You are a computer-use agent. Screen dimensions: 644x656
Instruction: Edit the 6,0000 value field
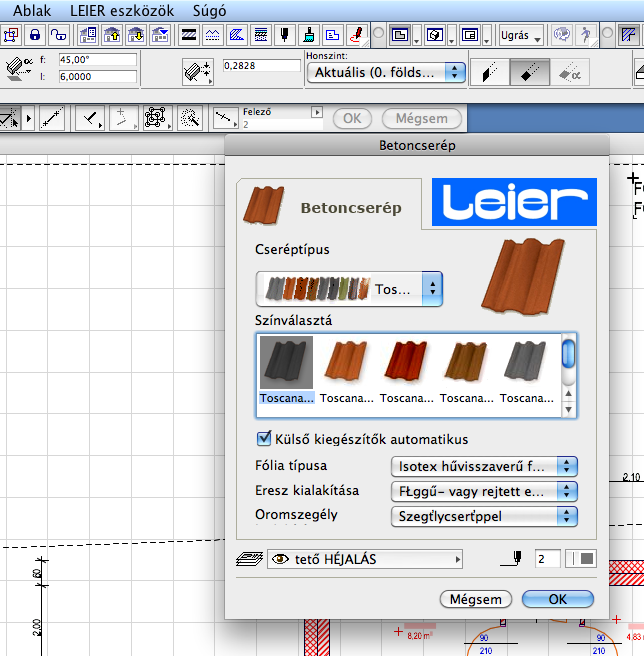(97, 76)
